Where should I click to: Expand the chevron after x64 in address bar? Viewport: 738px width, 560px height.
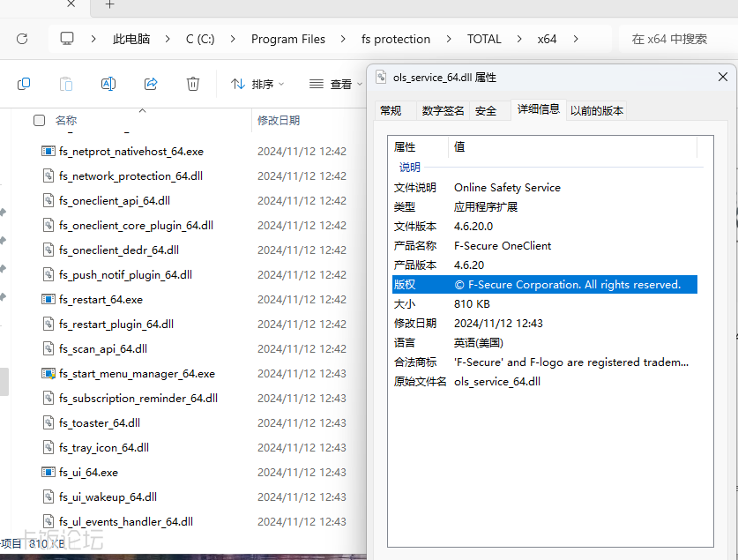tap(576, 39)
